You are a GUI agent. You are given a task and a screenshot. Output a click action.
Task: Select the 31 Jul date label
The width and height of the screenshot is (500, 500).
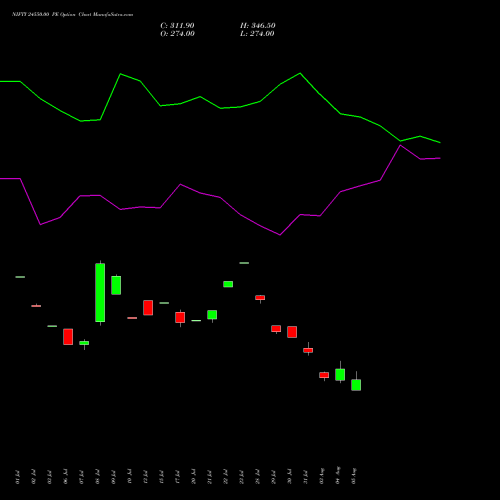[305, 477]
